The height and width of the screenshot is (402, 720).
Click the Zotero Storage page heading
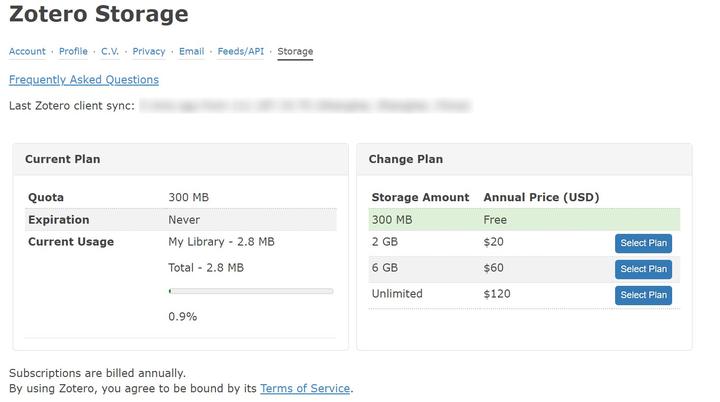pyautogui.click(x=98, y=15)
